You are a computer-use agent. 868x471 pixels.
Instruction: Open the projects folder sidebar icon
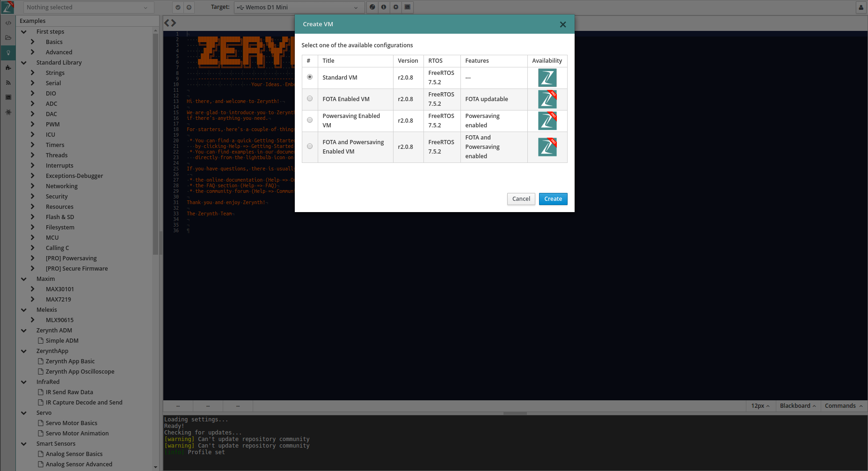point(8,37)
